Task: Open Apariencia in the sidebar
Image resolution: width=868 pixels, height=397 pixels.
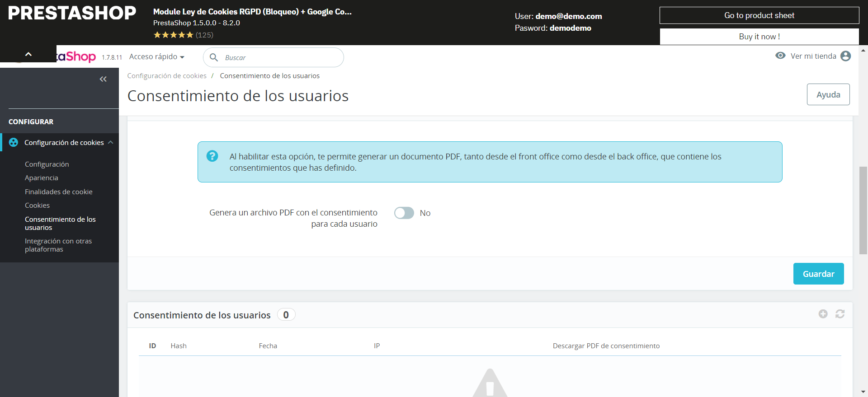Action: pyautogui.click(x=42, y=177)
